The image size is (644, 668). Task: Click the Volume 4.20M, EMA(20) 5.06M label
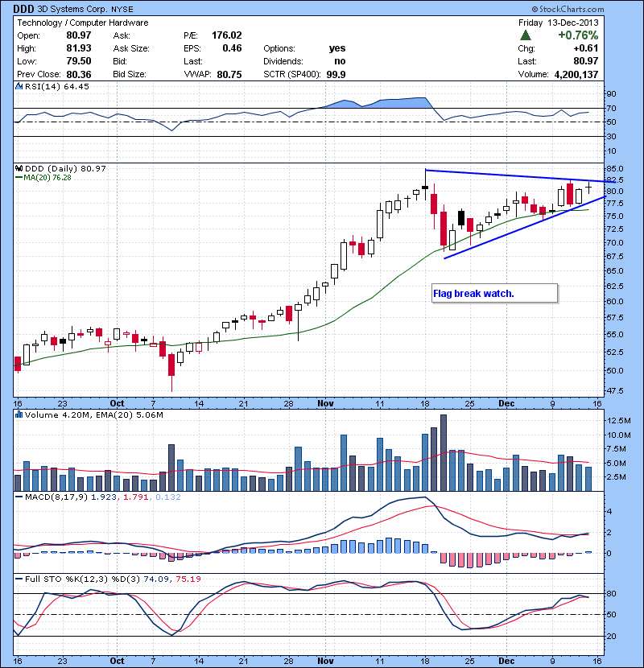coord(93,414)
